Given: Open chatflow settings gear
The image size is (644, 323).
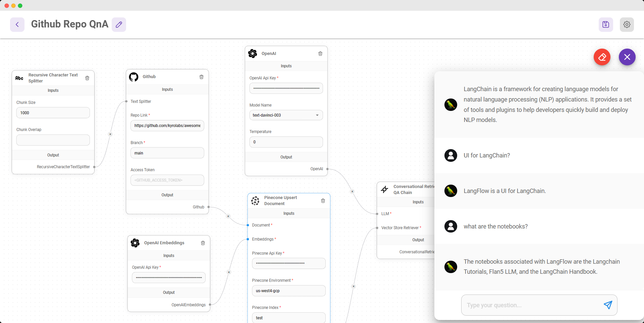Looking at the screenshot, I should (x=627, y=24).
